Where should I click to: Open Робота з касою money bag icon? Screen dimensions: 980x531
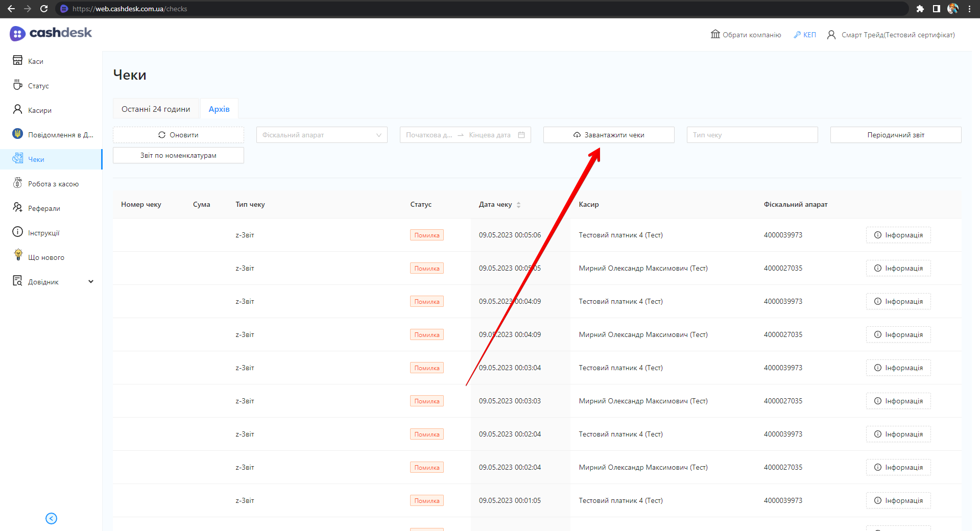[x=18, y=183]
